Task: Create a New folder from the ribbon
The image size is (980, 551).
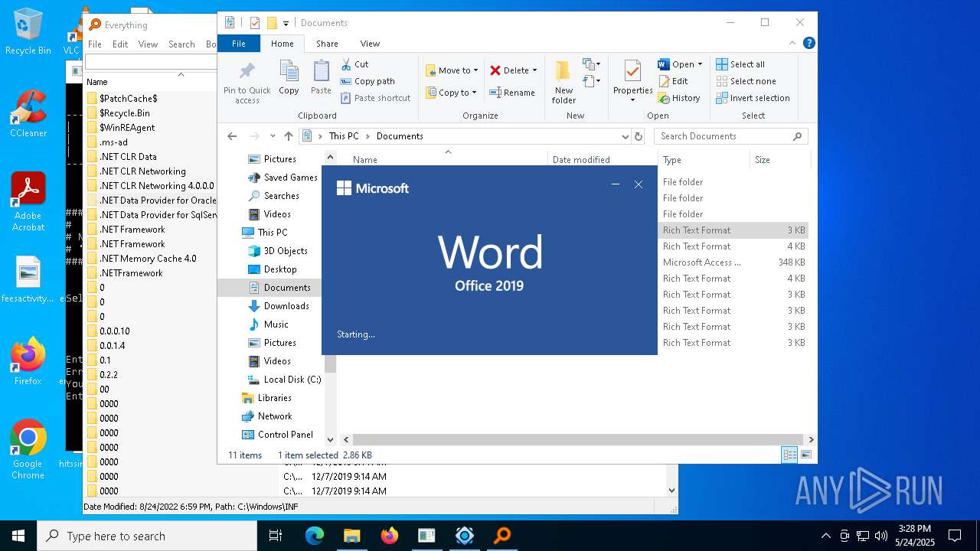Action: pos(563,83)
